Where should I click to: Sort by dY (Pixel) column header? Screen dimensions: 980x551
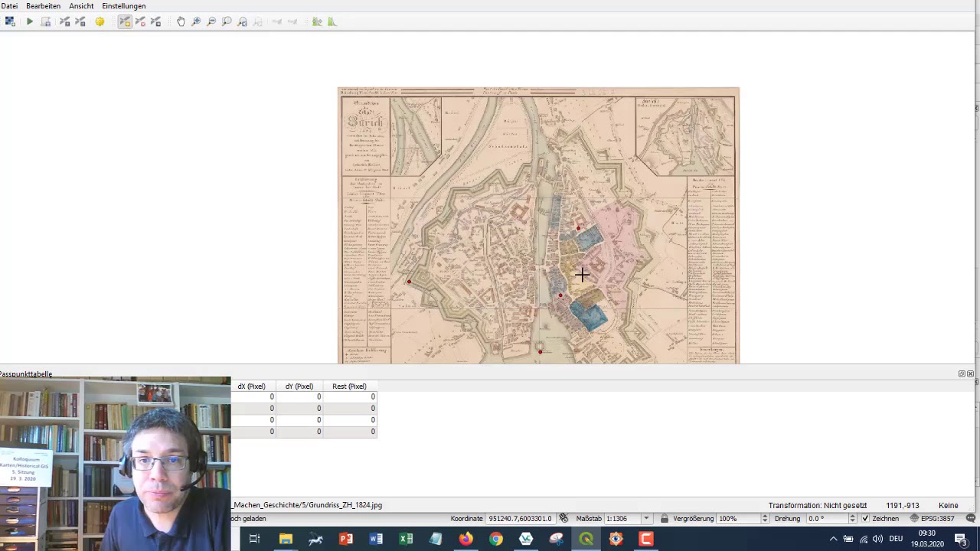299,386
